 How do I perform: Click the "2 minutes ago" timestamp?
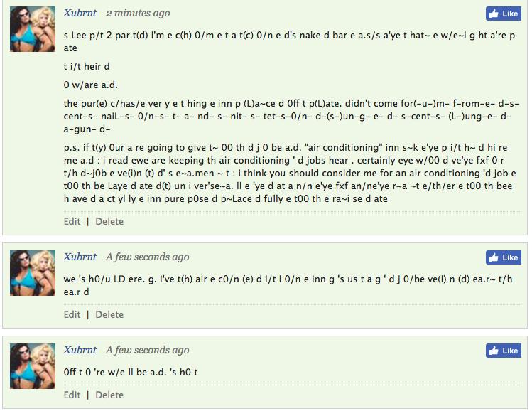point(138,14)
